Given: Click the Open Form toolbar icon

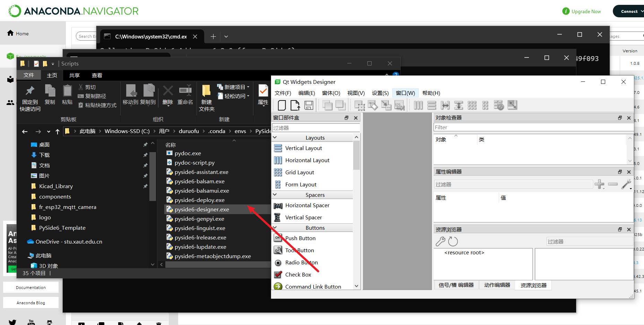Looking at the screenshot, I should 295,105.
